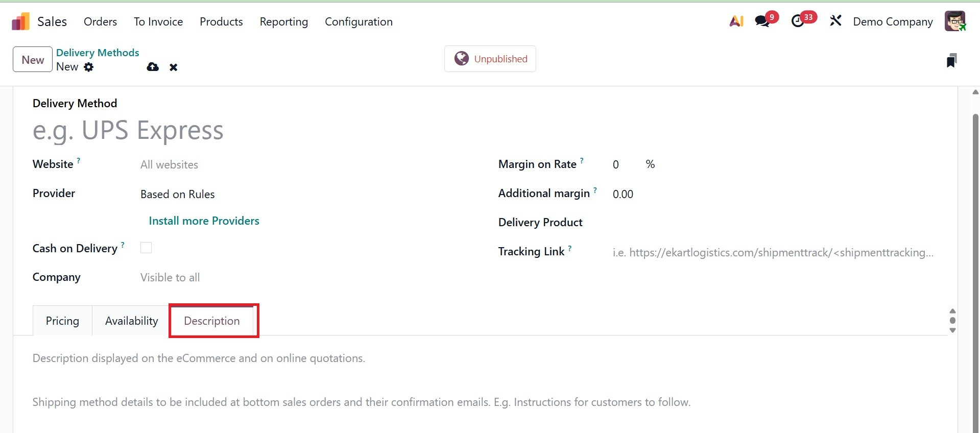Click the debug tools wrench icon
Viewport: 980px width, 433px height.
tap(835, 21)
